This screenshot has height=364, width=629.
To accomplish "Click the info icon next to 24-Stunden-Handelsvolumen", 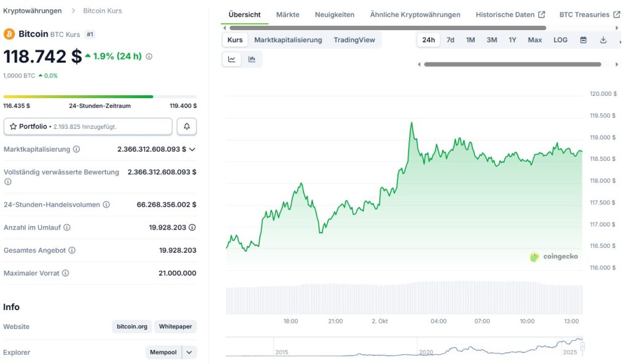I will coord(106,204).
